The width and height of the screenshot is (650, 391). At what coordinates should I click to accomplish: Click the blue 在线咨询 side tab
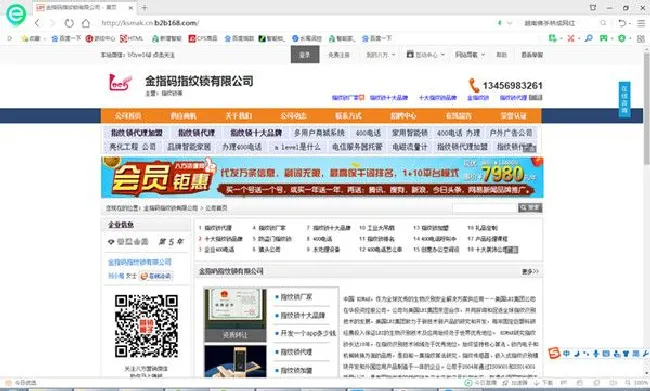pos(624,100)
